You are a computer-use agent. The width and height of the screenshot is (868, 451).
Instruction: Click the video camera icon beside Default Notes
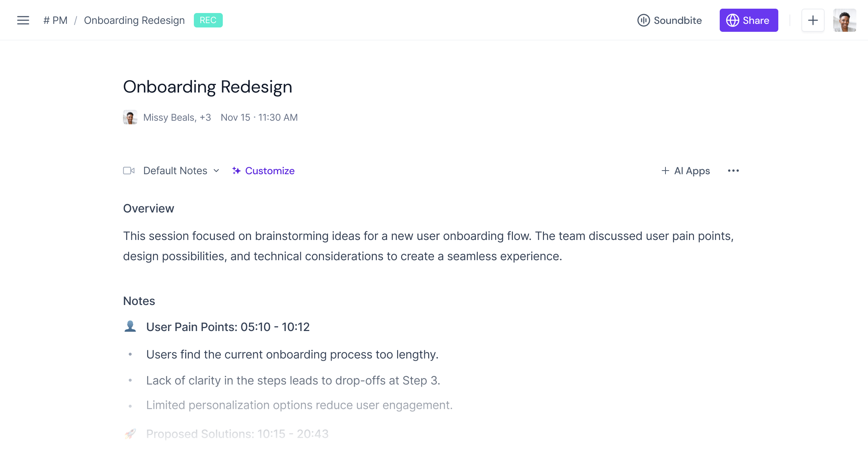click(x=129, y=171)
